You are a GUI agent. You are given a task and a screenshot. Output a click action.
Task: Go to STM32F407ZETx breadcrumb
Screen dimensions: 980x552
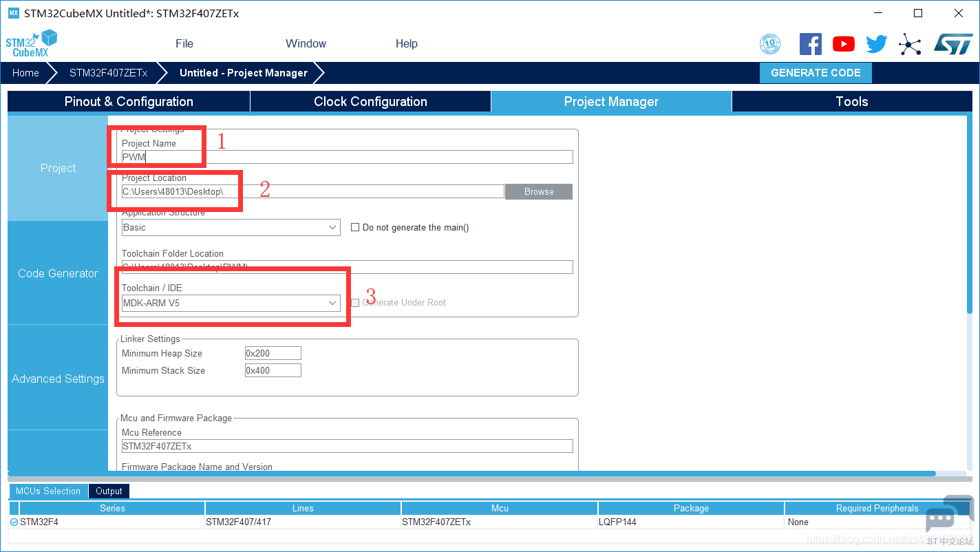[x=108, y=73]
